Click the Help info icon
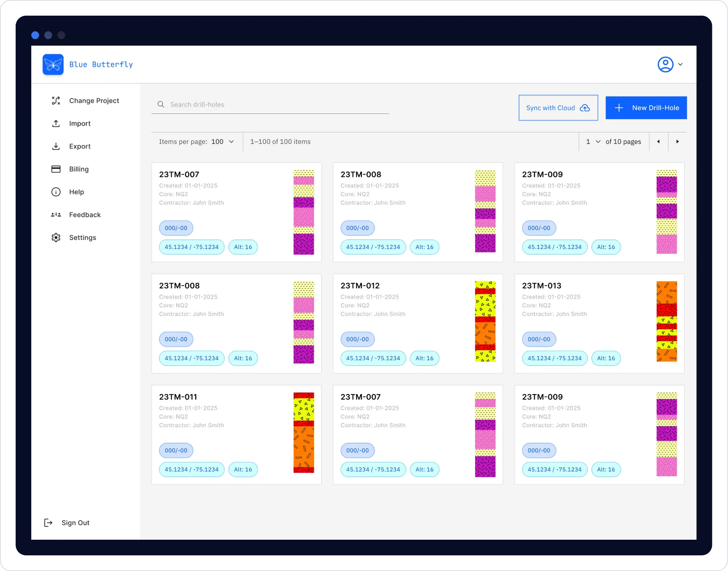 [56, 192]
